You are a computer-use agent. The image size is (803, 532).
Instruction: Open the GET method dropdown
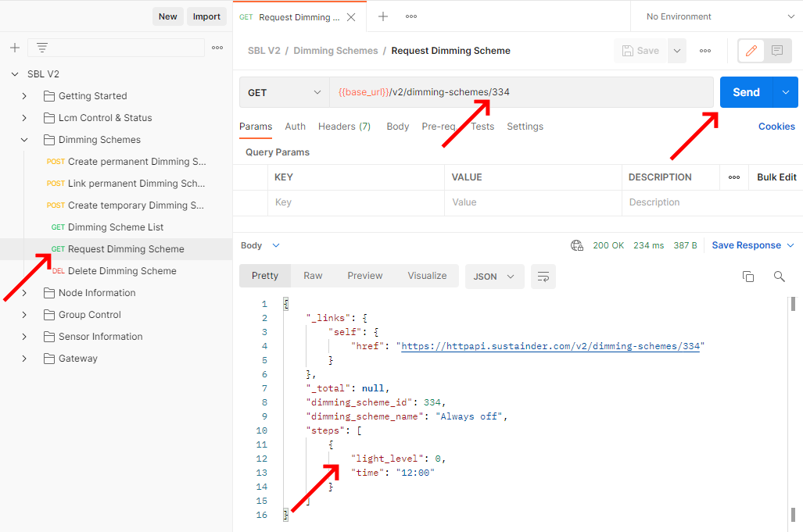284,92
